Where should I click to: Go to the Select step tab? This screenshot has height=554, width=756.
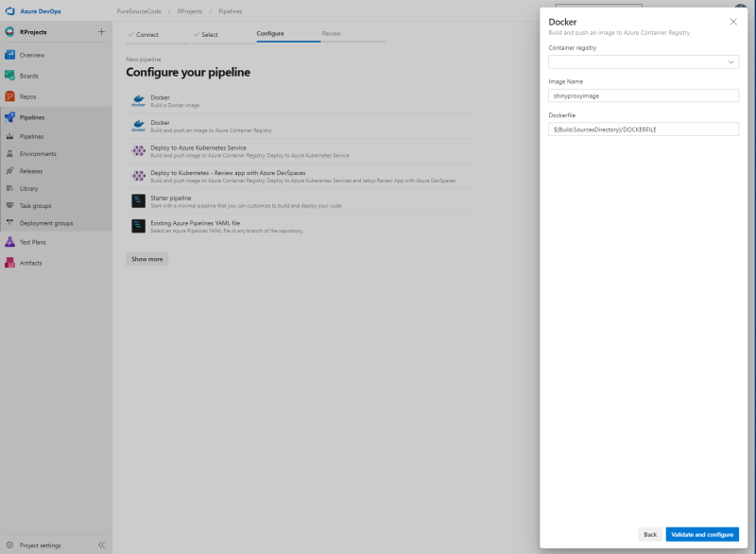point(223,34)
